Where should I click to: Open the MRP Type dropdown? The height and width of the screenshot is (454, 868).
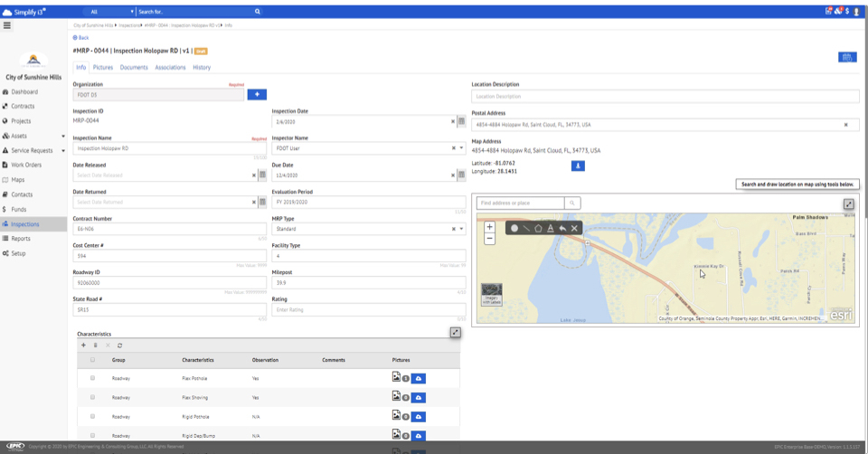pyautogui.click(x=460, y=229)
